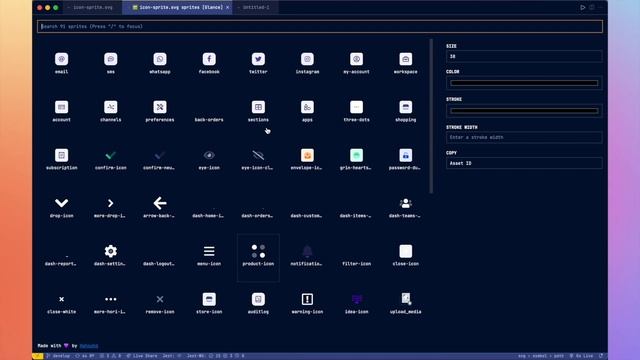Click Live Share in the status bar
640x360 pixels.
[142, 356]
